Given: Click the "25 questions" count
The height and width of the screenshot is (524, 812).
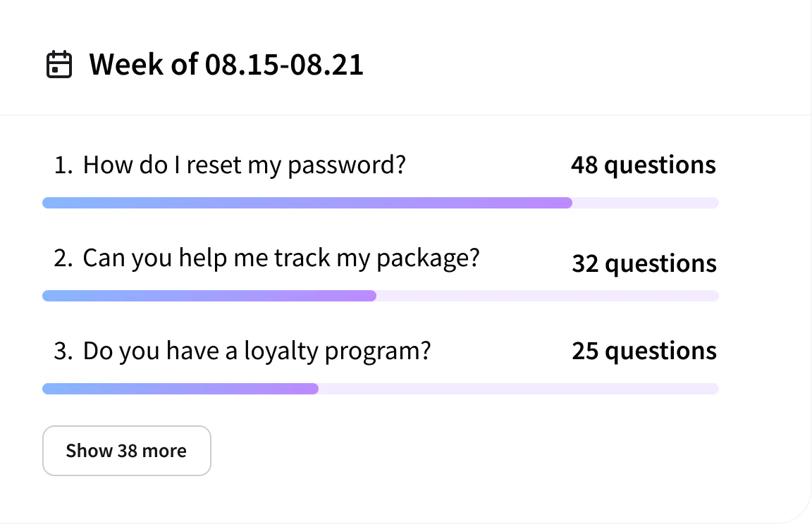Looking at the screenshot, I should click(644, 351).
